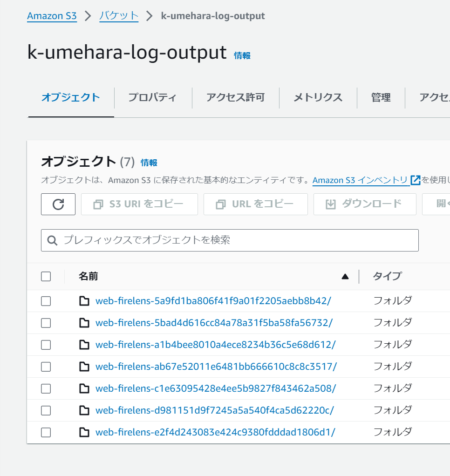
Task: Open the Amazon S3 breadcrumb link
Action: pos(52,15)
